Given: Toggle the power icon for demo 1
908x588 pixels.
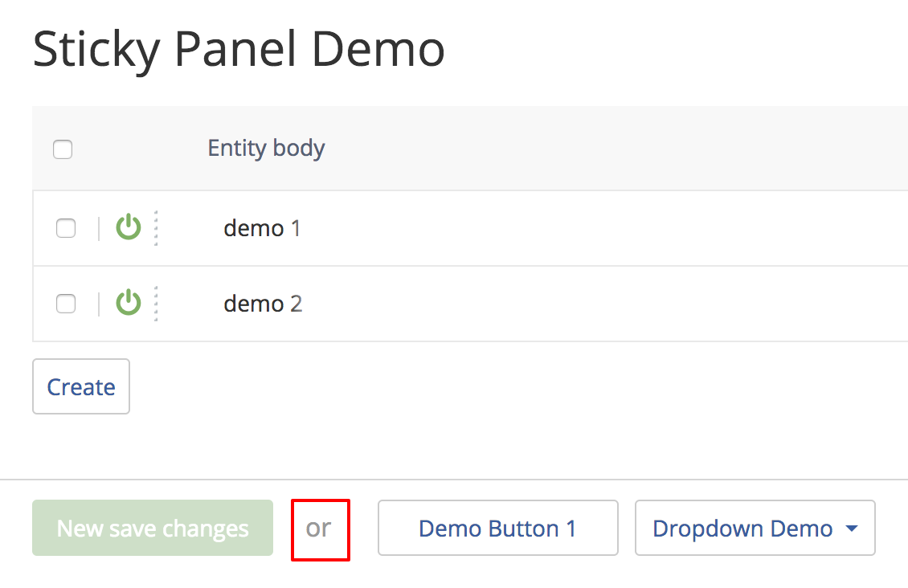Looking at the screenshot, I should tap(129, 228).
